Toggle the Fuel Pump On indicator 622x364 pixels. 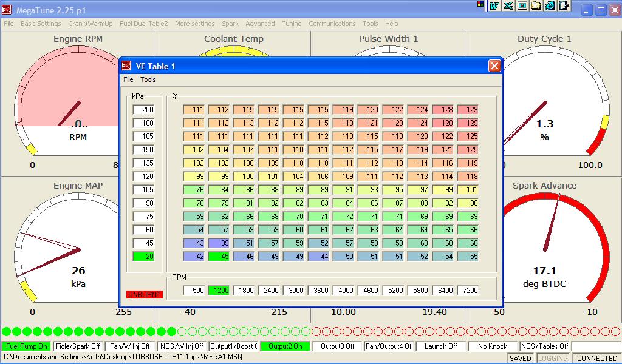tap(26, 346)
